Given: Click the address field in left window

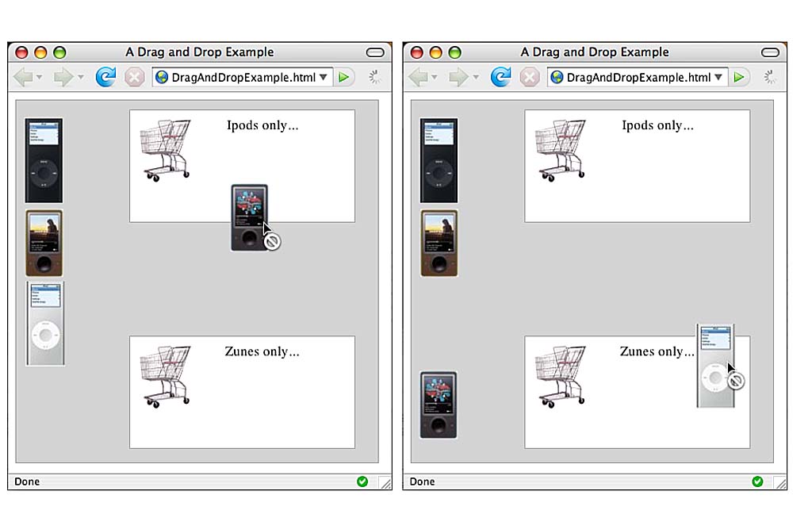Looking at the screenshot, I should [x=243, y=77].
